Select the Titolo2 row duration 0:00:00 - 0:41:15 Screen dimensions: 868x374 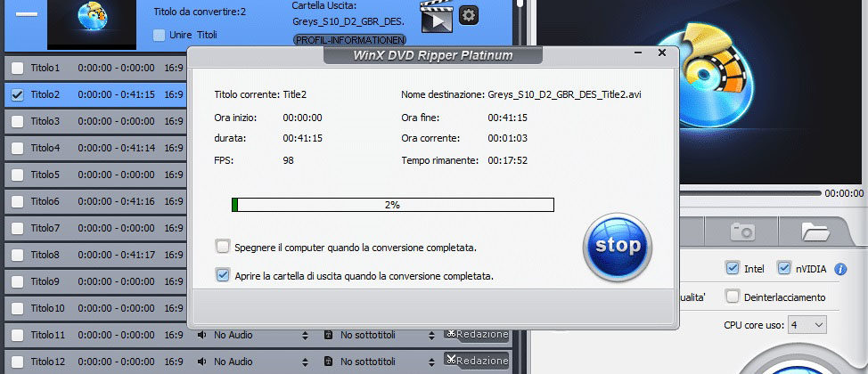116,94
